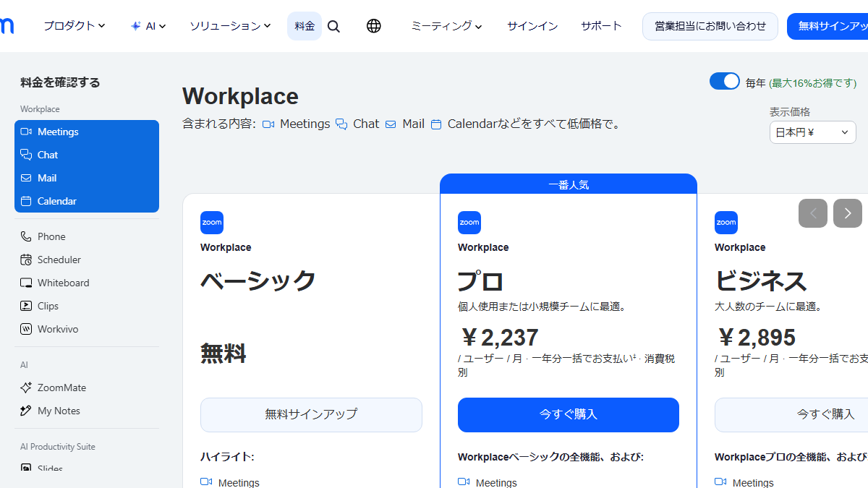Click the ビジネス plan title
The image size is (868, 488).
(x=761, y=281)
